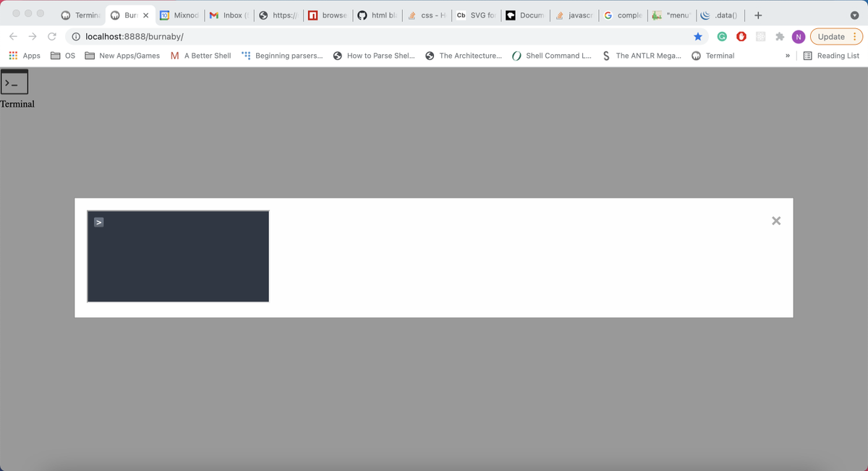Switch to the 'Docum' tab
This screenshot has height=471, width=868.
click(x=524, y=14)
